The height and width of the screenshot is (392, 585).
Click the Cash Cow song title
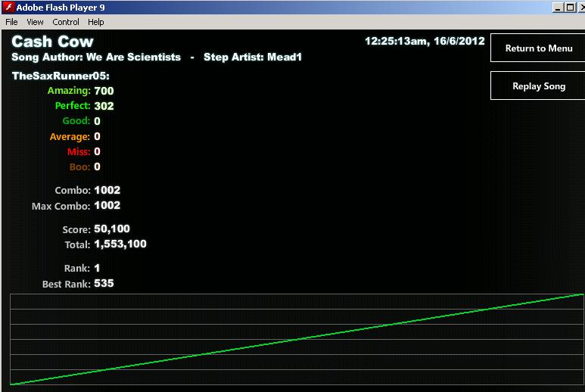click(x=53, y=42)
